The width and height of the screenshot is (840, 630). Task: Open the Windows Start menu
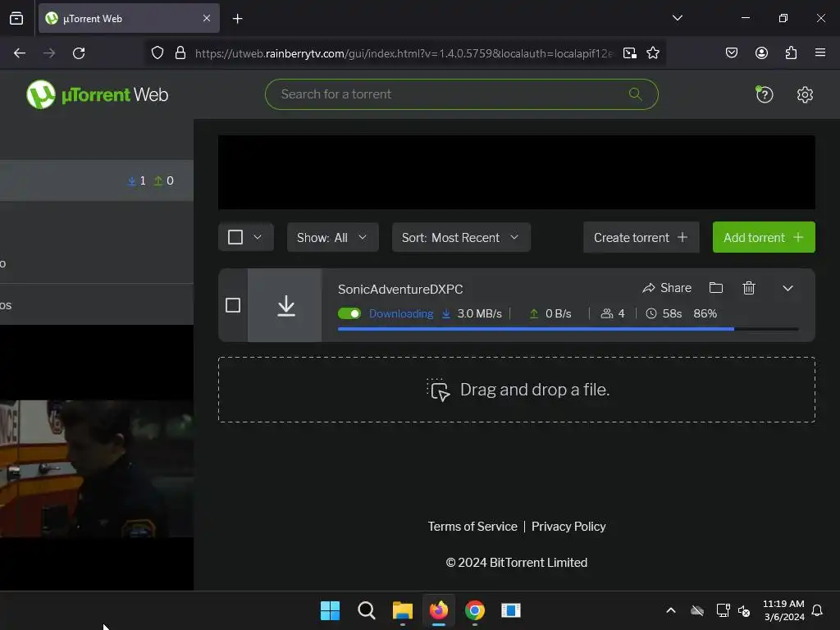click(x=330, y=610)
